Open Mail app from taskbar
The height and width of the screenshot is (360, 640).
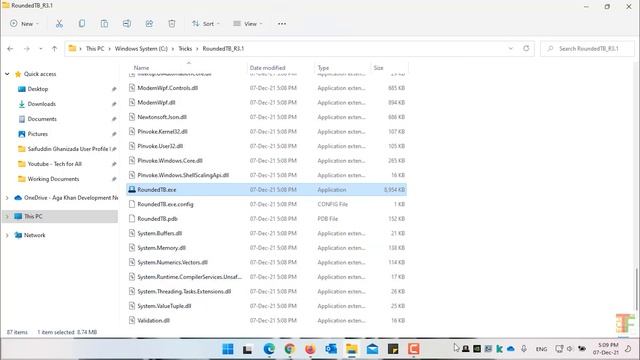[372, 349]
